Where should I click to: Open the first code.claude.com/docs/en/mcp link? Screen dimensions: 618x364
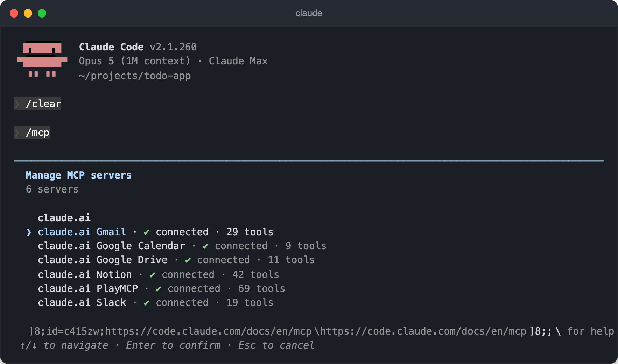208,331
